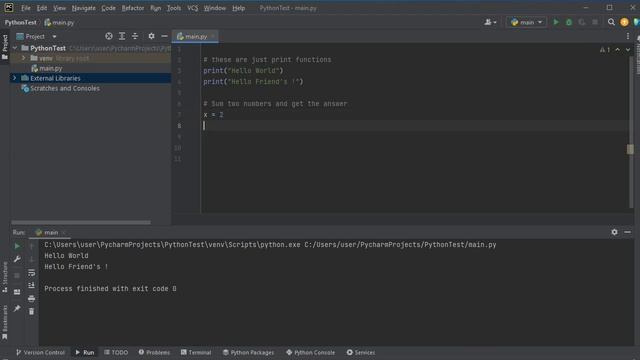Viewport: 640px width, 360px height.
Task: Open the main run configuration dropdown
Action: (x=526, y=22)
